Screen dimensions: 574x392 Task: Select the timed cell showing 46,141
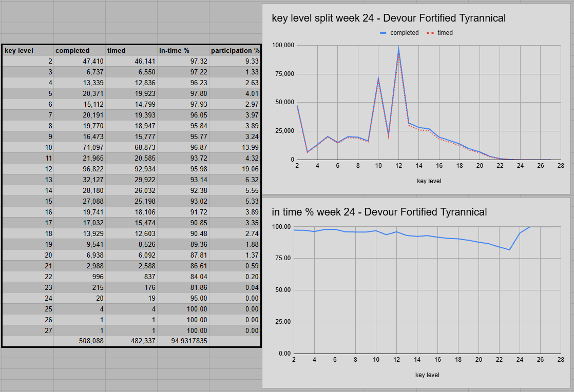click(x=131, y=61)
